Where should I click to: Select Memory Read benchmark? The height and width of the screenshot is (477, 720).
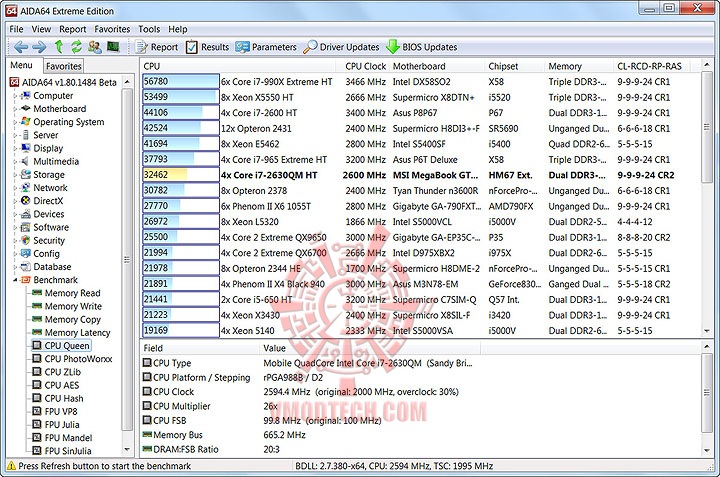tap(73, 293)
